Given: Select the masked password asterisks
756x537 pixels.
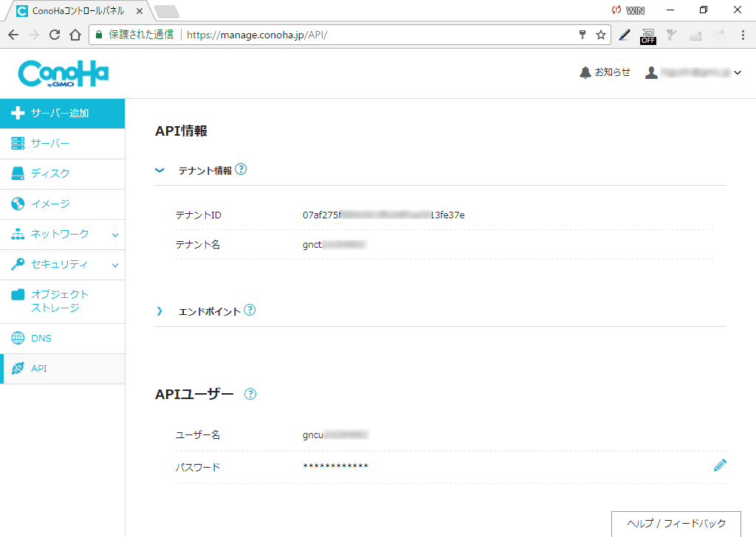Looking at the screenshot, I should pyautogui.click(x=336, y=466).
